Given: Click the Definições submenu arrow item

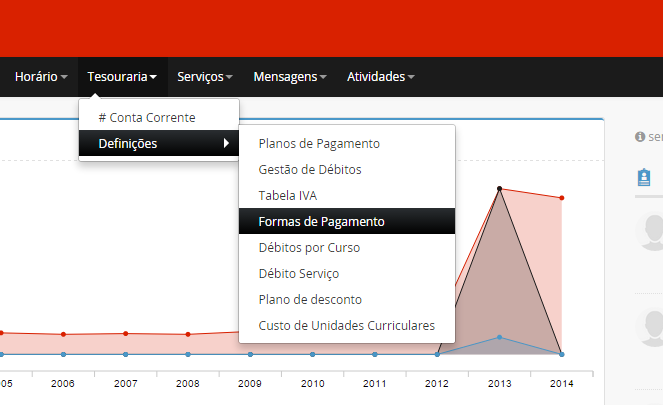Looking at the screenshot, I should (x=159, y=143).
